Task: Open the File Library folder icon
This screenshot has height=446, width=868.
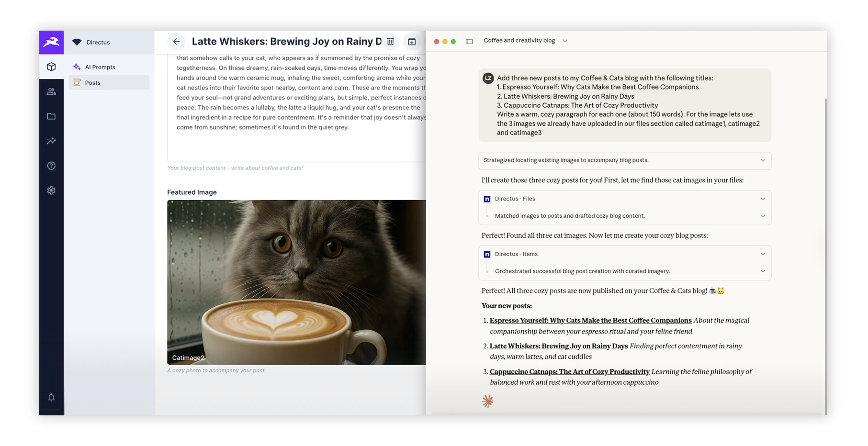Action: (x=51, y=116)
